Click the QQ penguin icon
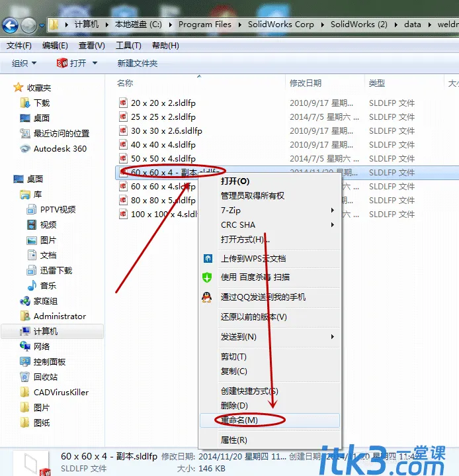Image resolution: width=459 pixels, height=476 pixels. click(207, 297)
